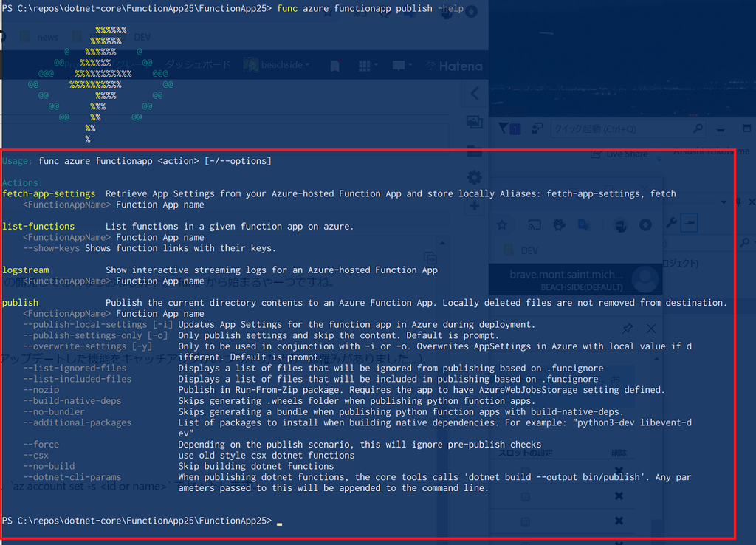Click the search magnifier in Solution Explorer
The image size is (756, 545).
[745, 242]
